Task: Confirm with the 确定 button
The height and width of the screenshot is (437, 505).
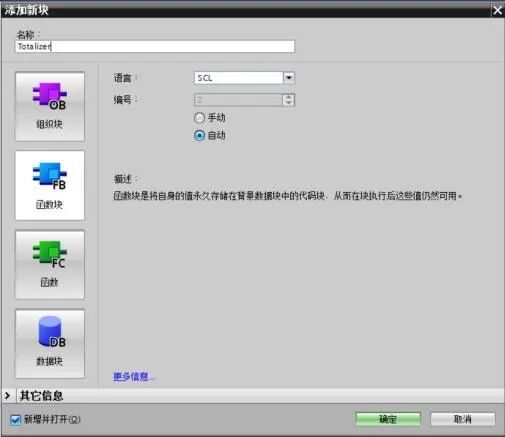Action: pyautogui.click(x=388, y=419)
